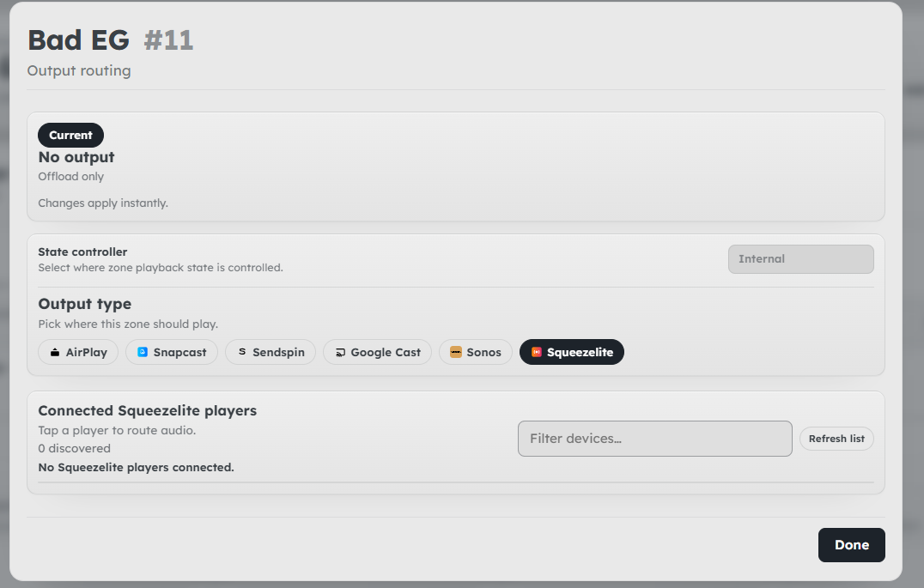Open the State controller Internal dropdown
The image size is (924, 588).
click(800, 259)
